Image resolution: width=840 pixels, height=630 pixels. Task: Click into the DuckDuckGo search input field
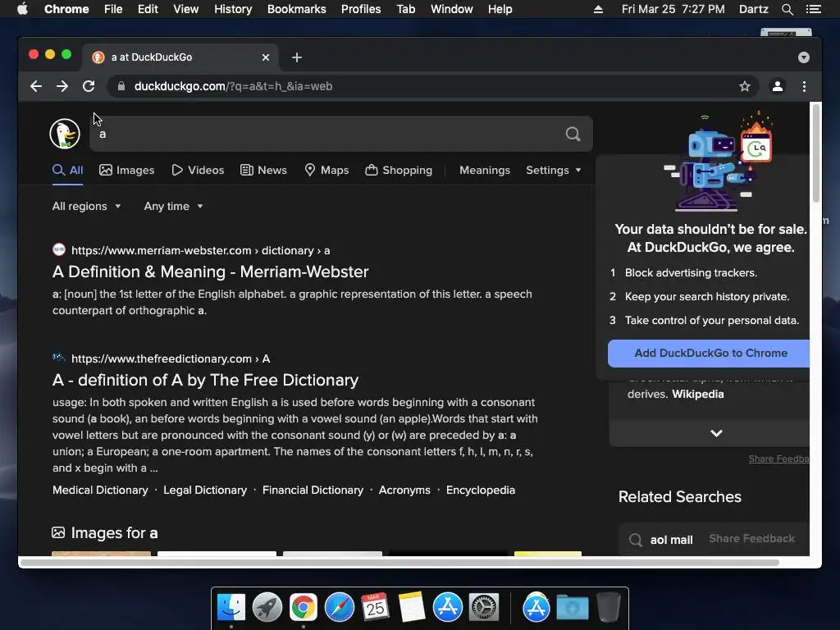coord(326,134)
